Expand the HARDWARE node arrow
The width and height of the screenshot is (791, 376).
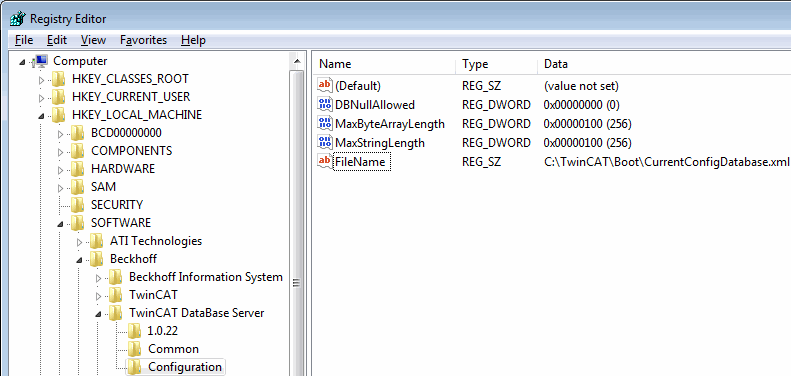tap(61, 170)
